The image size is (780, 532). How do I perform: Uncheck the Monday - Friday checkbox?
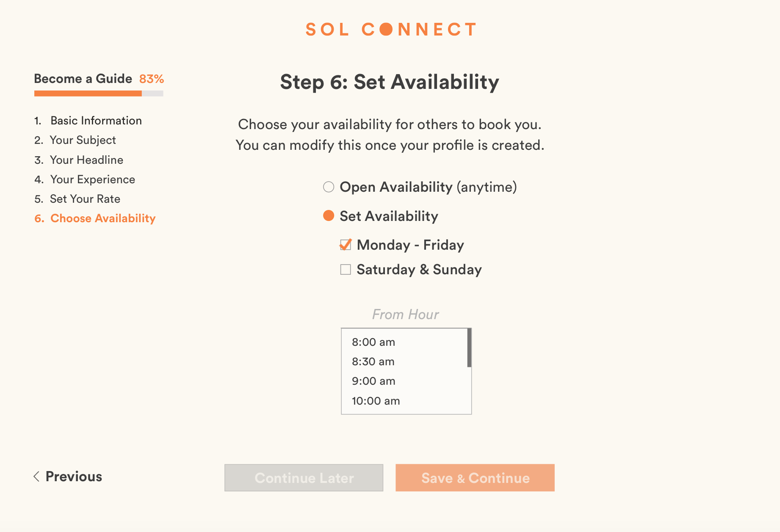pyautogui.click(x=346, y=245)
